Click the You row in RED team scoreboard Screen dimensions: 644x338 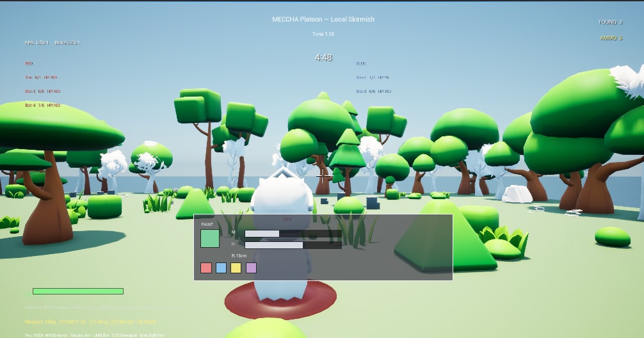[41, 77]
